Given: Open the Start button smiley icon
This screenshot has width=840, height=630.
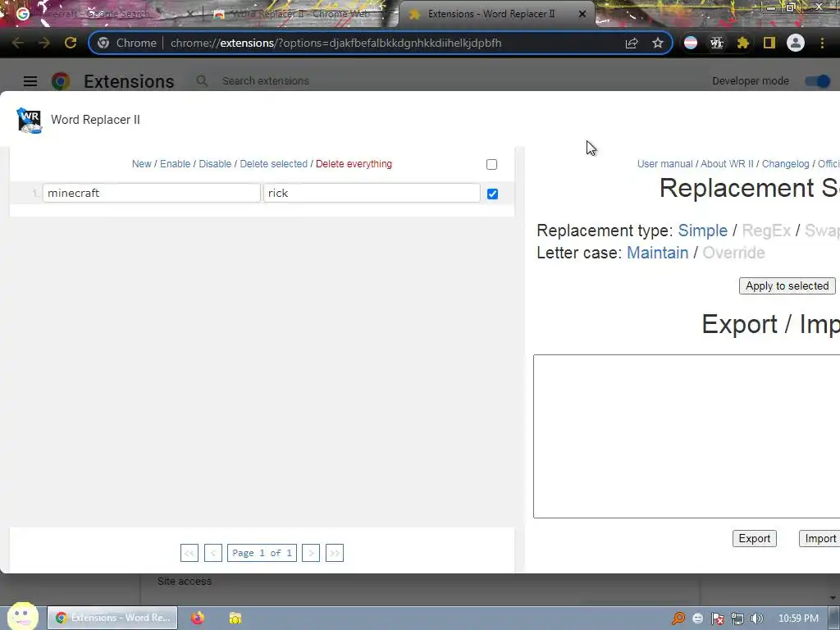Looking at the screenshot, I should click(x=22, y=617).
